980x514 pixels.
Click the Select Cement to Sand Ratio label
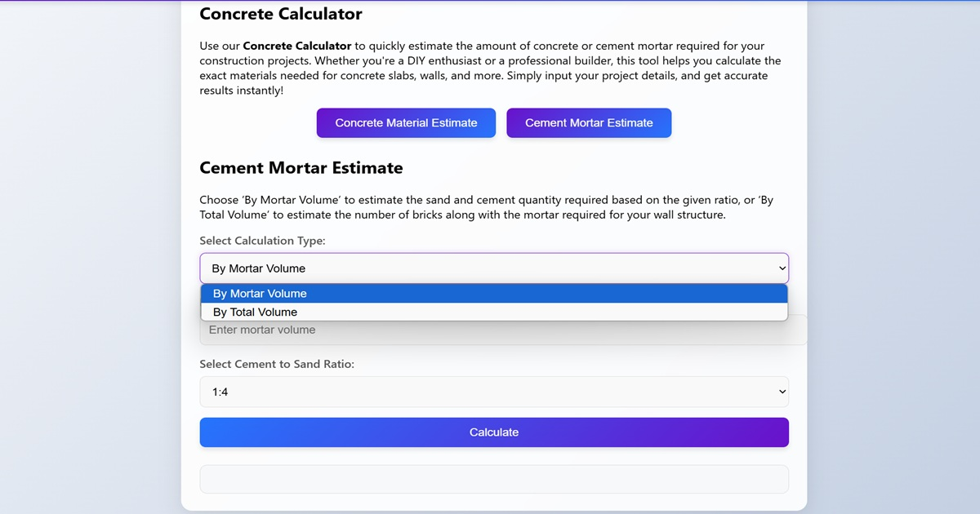click(x=277, y=364)
